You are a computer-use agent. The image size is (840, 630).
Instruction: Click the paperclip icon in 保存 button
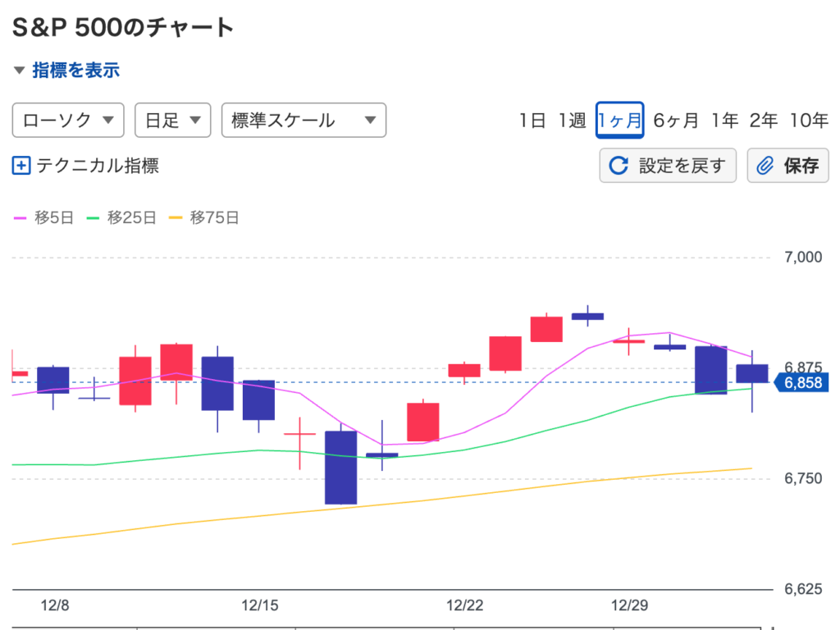[x=765, y=166]
